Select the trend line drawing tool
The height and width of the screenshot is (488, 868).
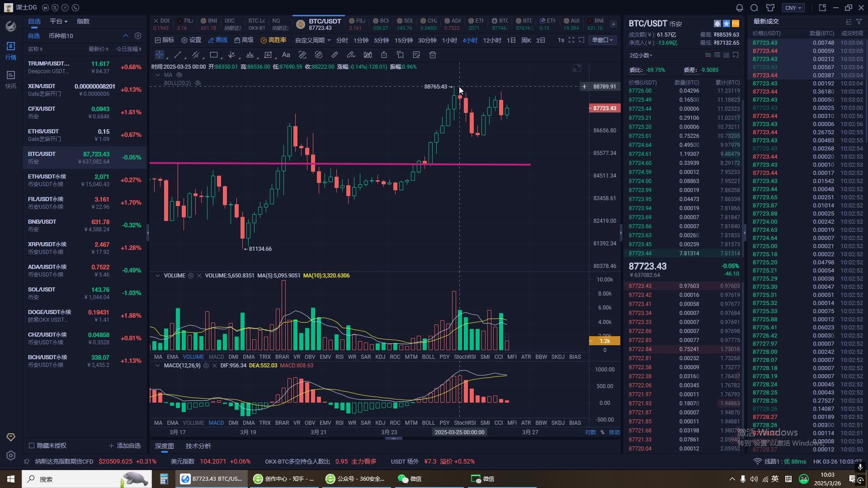pos(178,55)
